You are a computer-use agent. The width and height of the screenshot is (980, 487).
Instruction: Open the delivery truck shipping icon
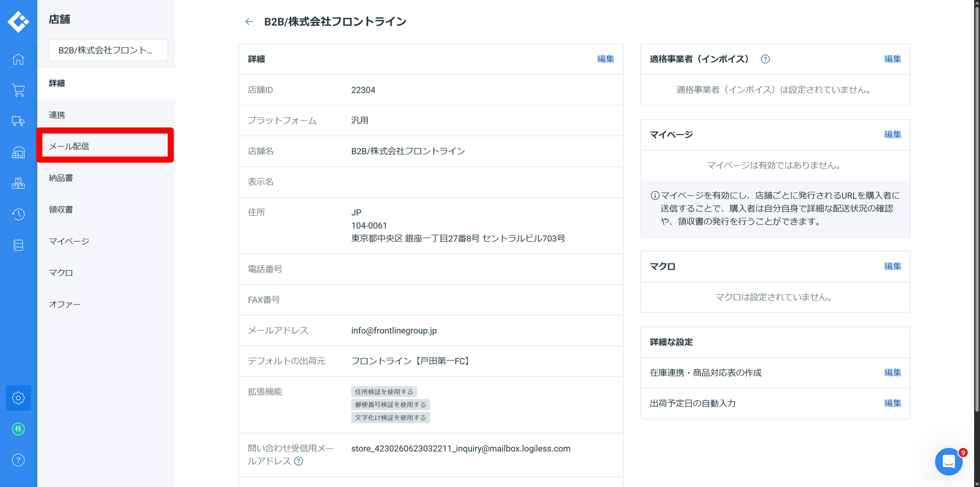click(18, 121)
